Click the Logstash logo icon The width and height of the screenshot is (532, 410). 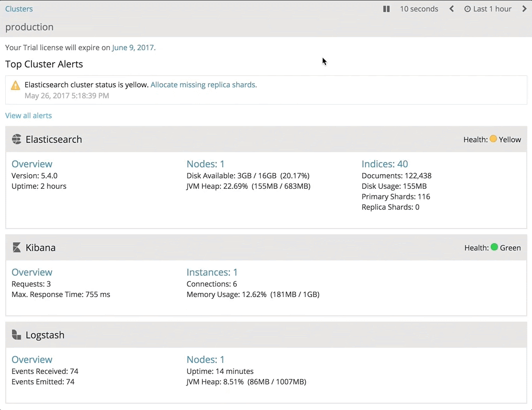[16, 335]
